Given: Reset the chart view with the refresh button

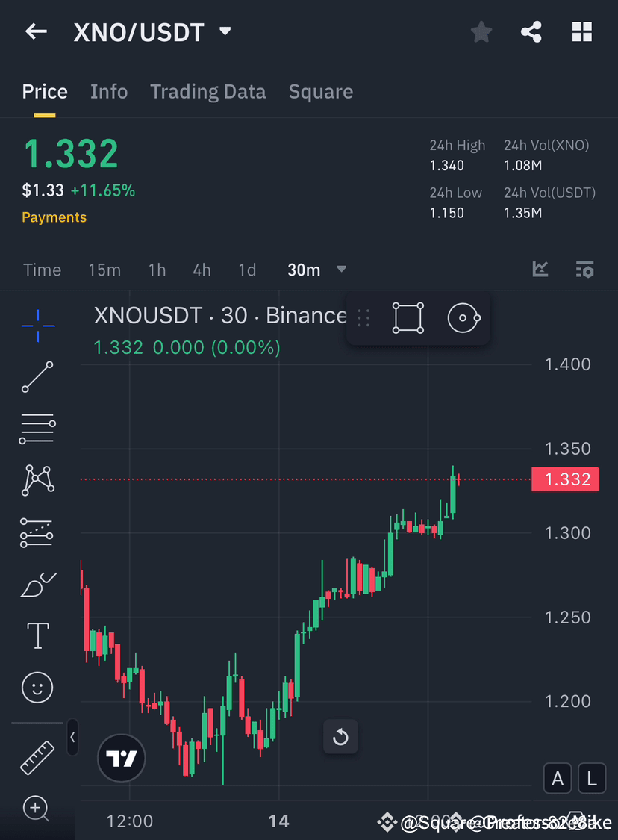Looking at the screenshot, I should coord(340,737).
